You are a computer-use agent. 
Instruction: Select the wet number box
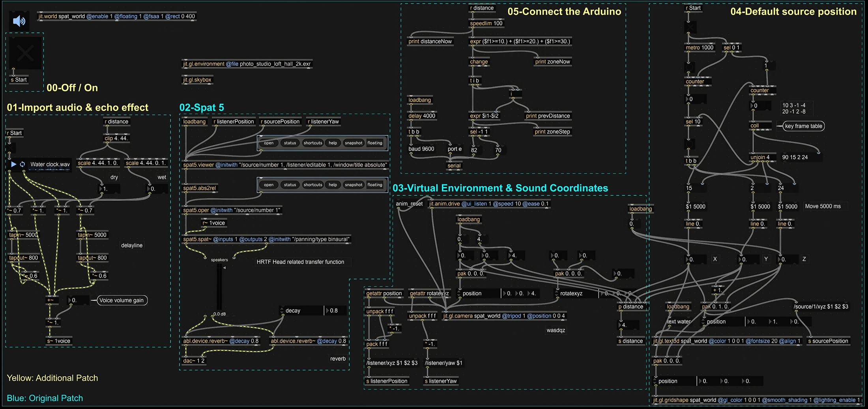pyautogui.click(x=157, y=189)
